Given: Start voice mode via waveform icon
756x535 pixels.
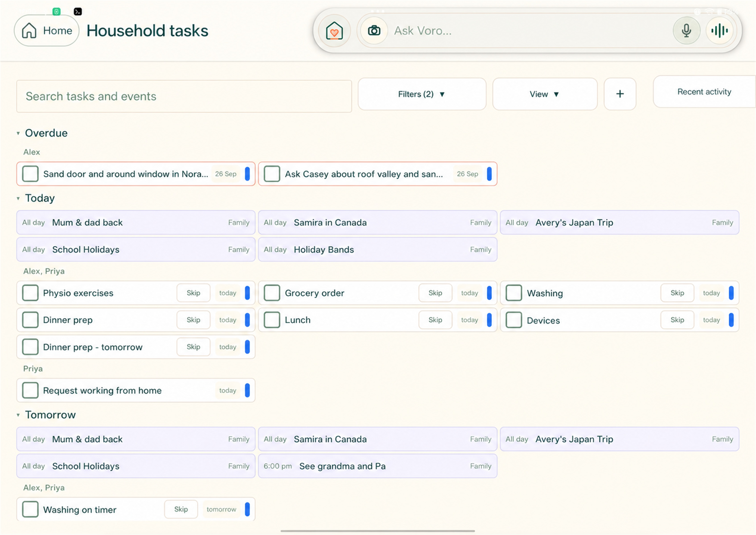Looking at the screenshot, I should [x=719, y=31].
